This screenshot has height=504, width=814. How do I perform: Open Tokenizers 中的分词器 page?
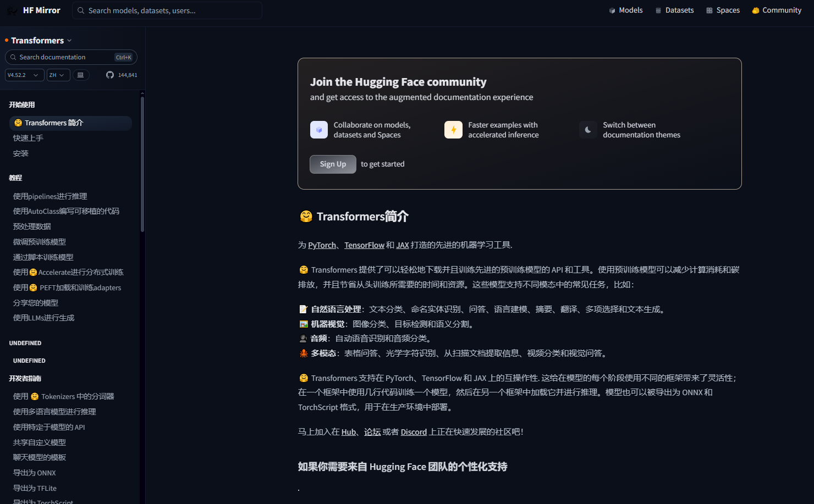[x=64, y=396]
